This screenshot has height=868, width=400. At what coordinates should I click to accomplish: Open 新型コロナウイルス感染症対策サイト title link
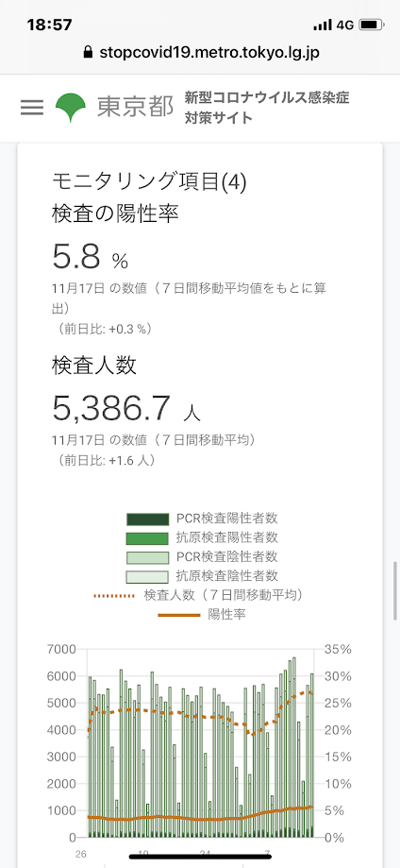[x=267, y=108]
